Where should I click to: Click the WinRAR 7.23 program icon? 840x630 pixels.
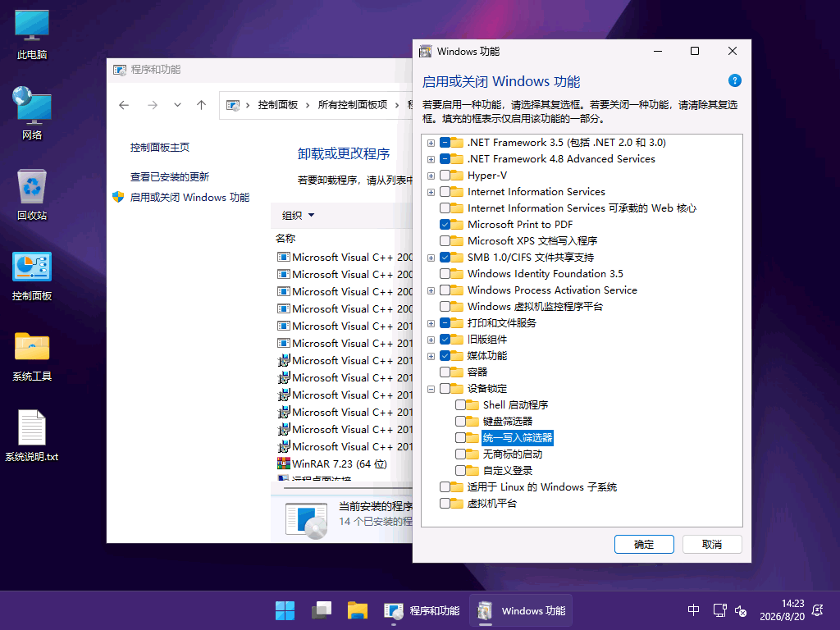click(283, 463)
